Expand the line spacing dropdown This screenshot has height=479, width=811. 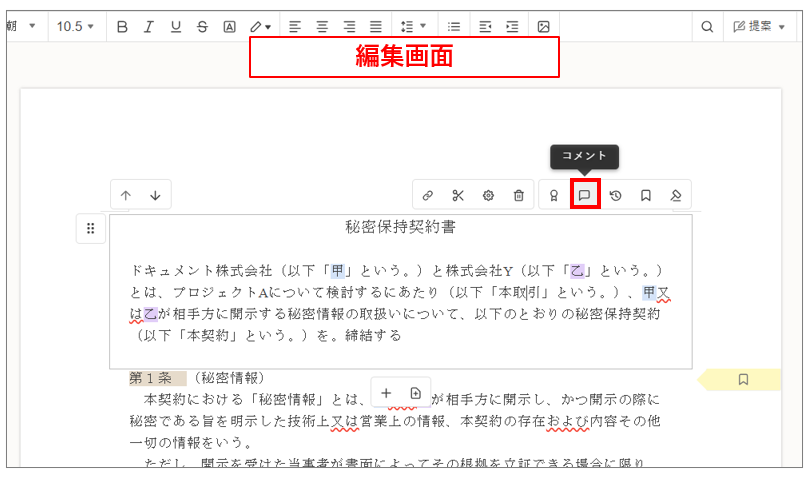click(413, 26)
